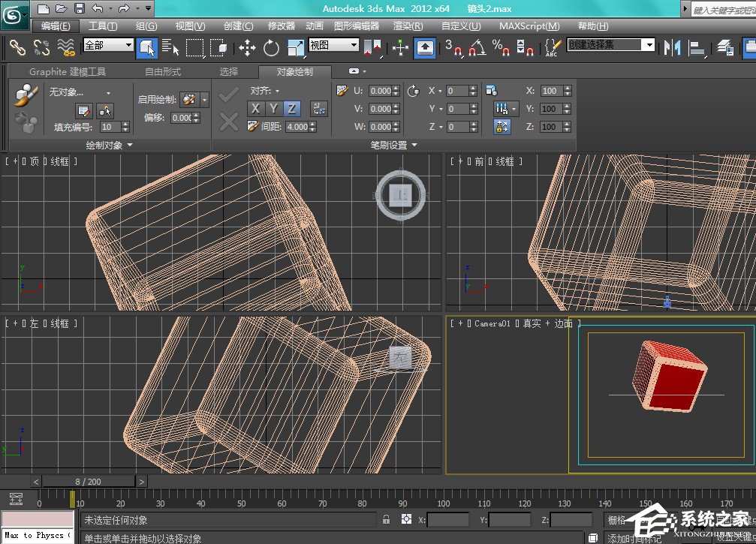Toggle the Z axis alignment button
The height and width of the screenshot is (544, 756).
[x=291, y=109]
